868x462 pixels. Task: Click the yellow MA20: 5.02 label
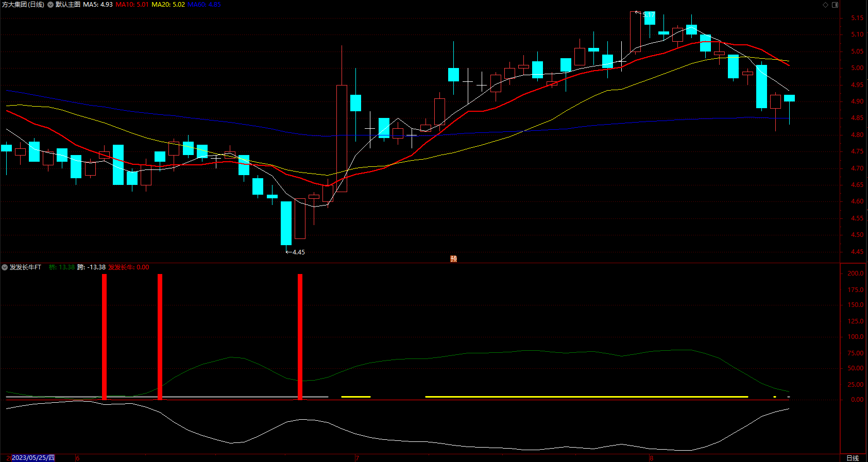click(x=168, y=5)
